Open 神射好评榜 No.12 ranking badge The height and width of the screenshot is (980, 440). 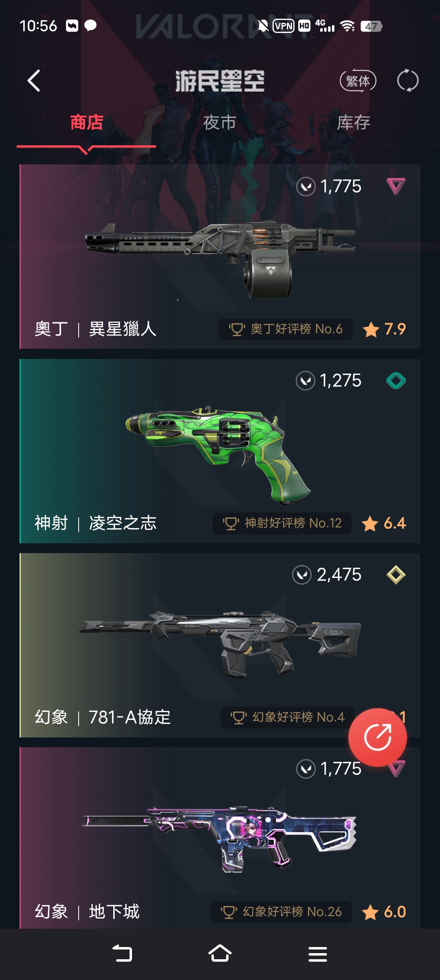tap(282, 523)
